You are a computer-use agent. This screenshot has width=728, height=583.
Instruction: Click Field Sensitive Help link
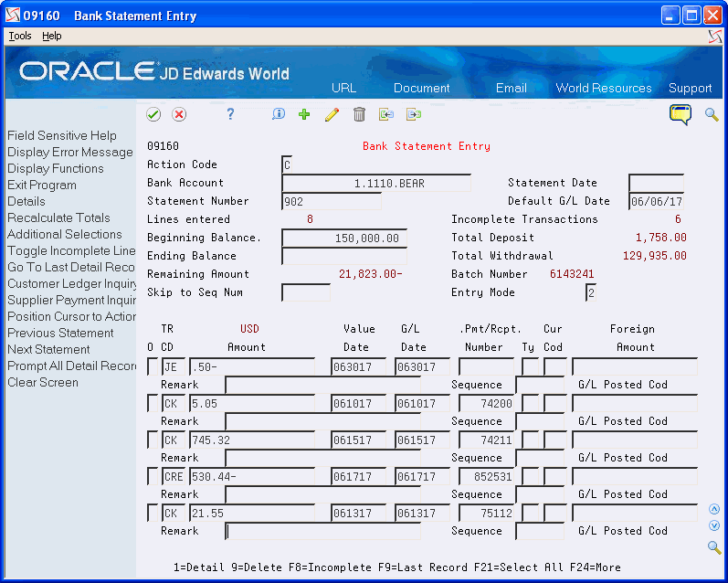pos(62,135)
